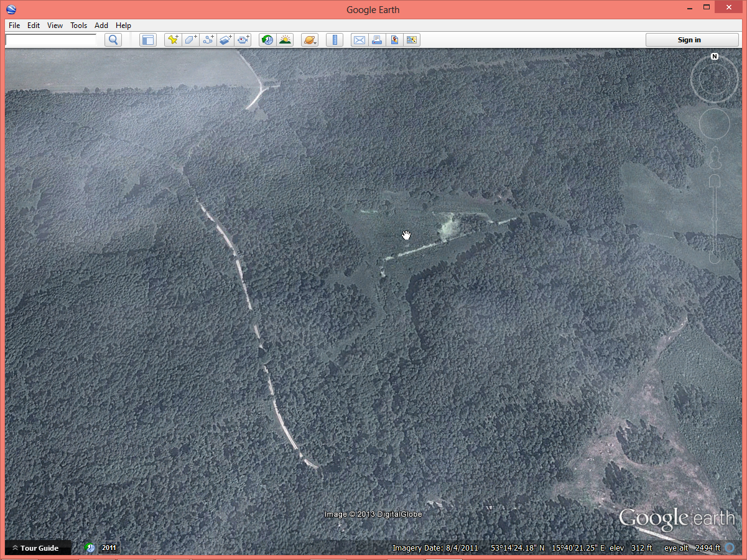747x560 pixels.
Task: Click the 2011 historical imagery year button
Action: (109, 548)
